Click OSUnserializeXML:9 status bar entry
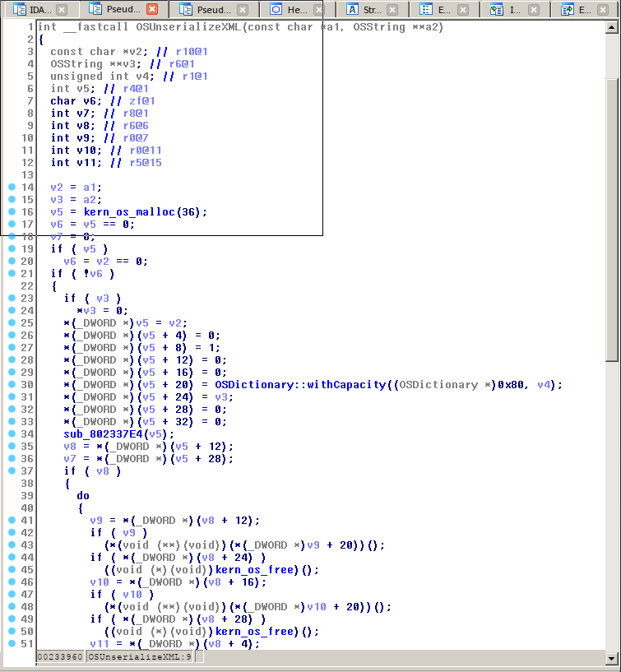Image resolution: width=621 pixels, height=672 pixels. pos(140,656)
